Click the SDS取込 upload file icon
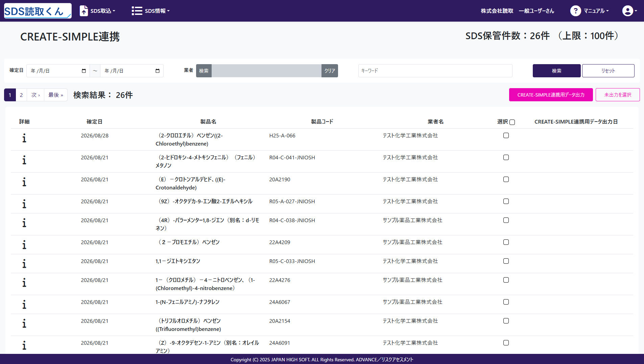The image size is (644, 364). [x=84, y=11]
